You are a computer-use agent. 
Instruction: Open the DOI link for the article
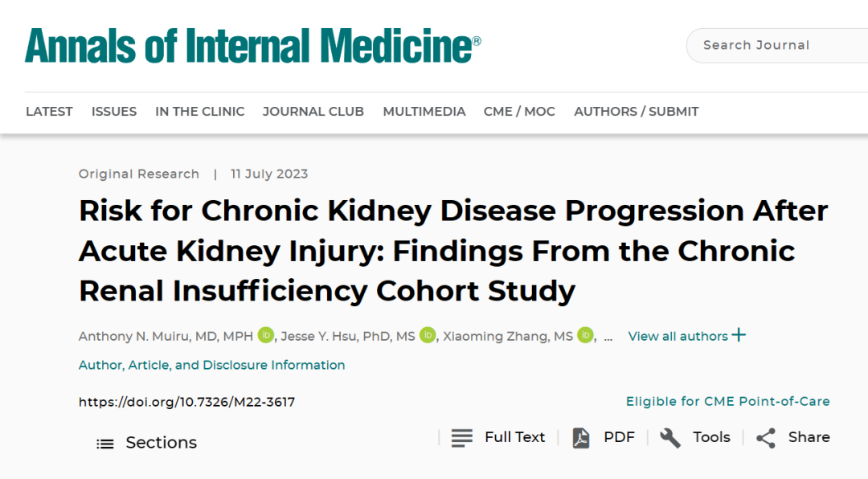186,402
